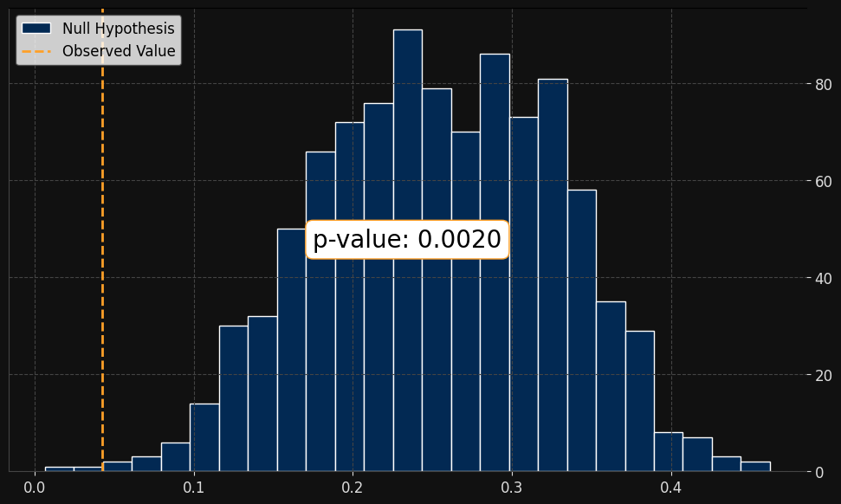Image resolution: width=841 pixels, height=504 pixels.
Task: Select the leftmost histogram bar
Action: click(59, 468)
